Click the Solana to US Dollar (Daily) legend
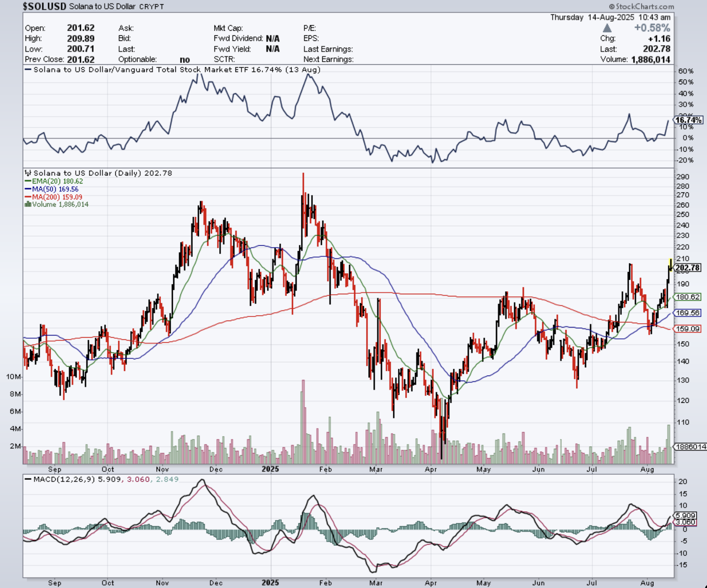The width and height of the screenshot is (707, 588). click(98, 173)
